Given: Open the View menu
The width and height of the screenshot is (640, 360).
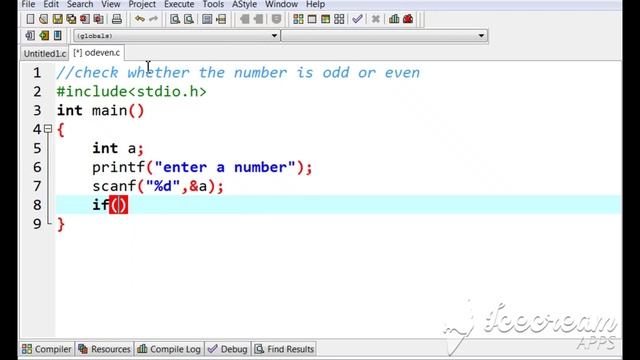Looking at the screenshot, I should click(x=111, y=4).
